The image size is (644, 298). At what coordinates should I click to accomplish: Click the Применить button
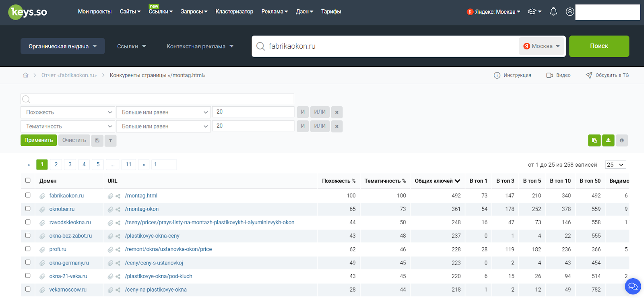click(39, 141)
